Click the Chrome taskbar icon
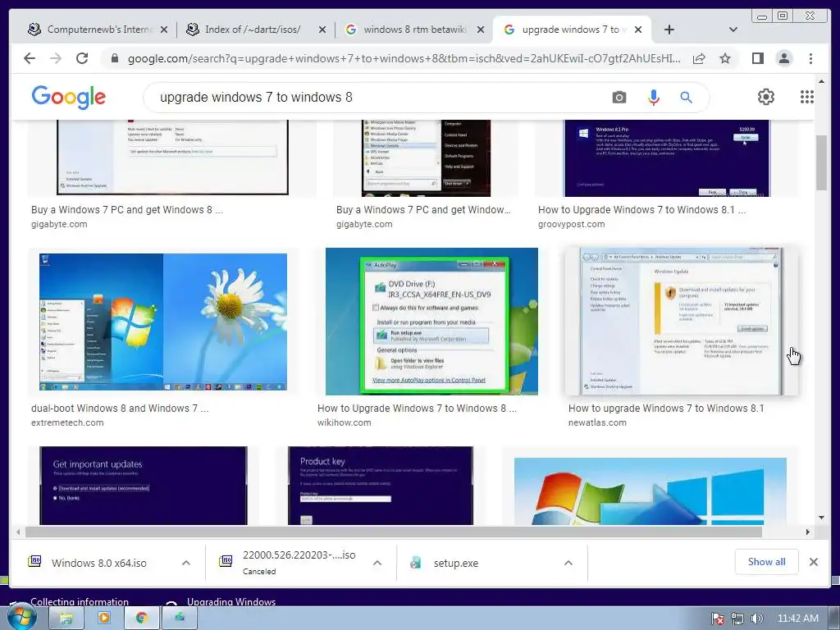 pyautogui.click(x=141, y=619)
